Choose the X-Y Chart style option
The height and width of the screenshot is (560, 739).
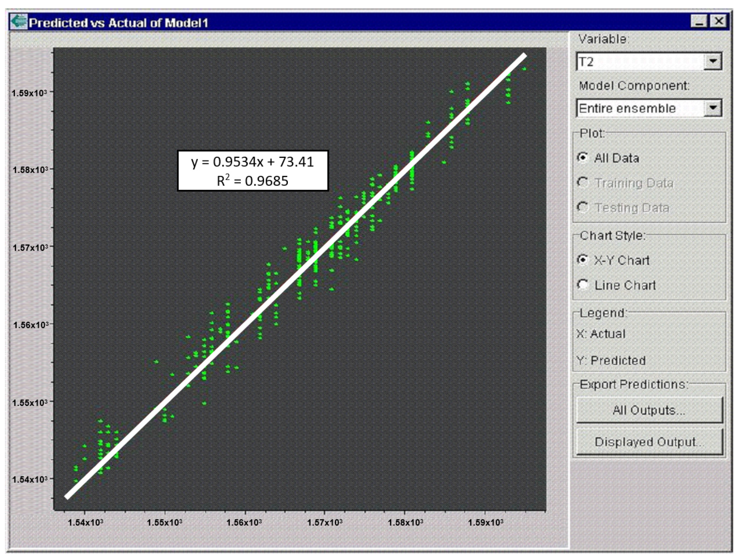(583, 260)
